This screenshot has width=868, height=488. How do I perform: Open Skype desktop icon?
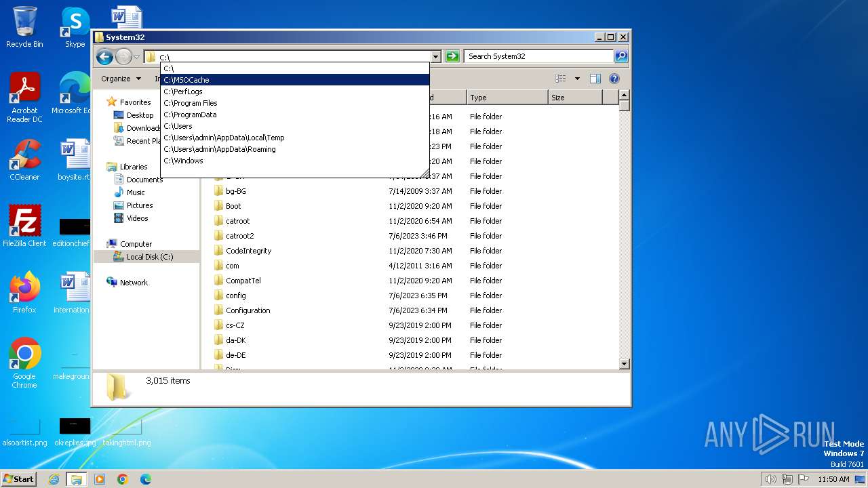coord(75,27)
